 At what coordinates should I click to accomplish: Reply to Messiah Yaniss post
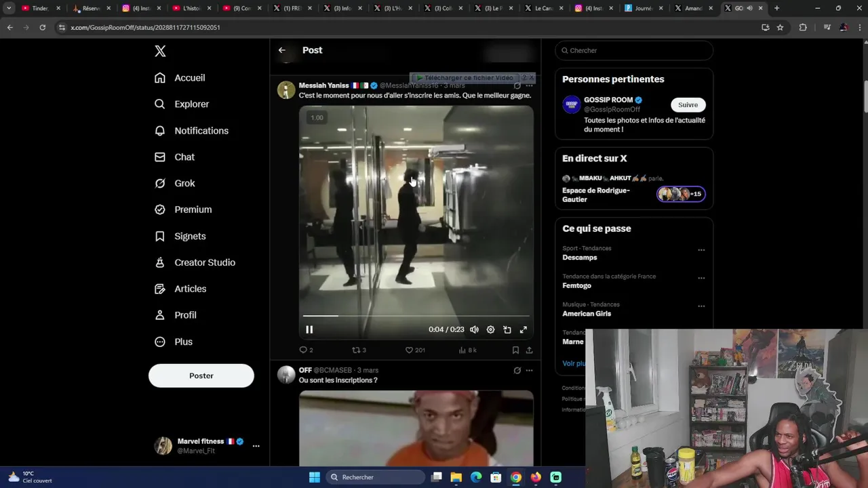[306, 350]
